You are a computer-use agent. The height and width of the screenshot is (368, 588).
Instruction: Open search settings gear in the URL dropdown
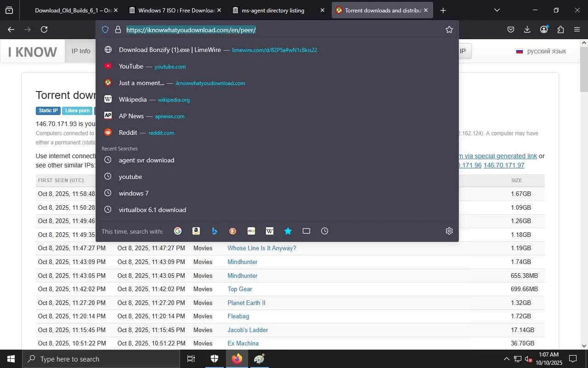(449, 231)
